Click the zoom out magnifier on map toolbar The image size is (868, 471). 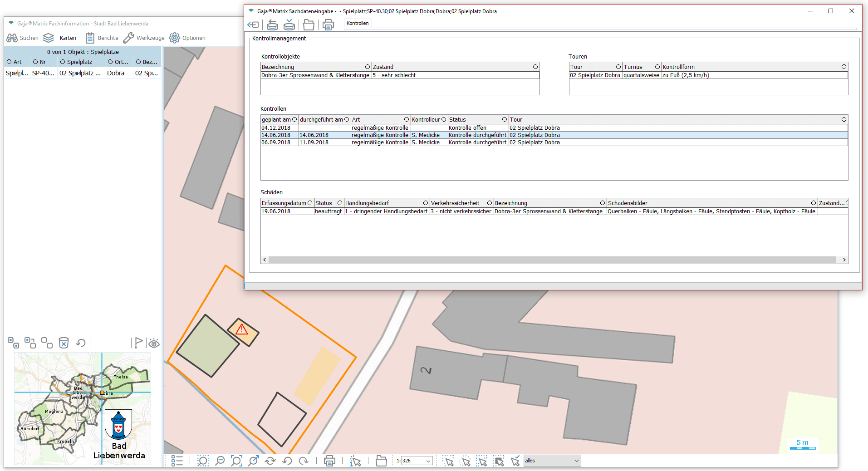click(x=220, y=461)
